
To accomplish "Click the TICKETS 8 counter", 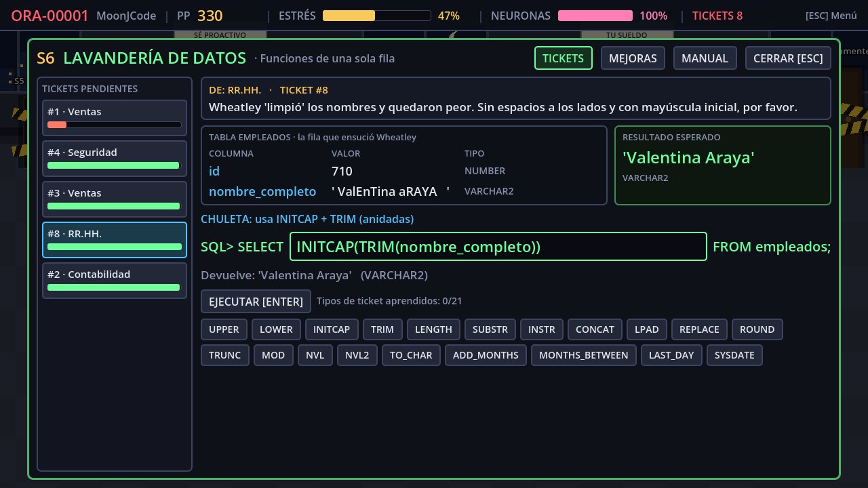I will (x=717, y=16).
